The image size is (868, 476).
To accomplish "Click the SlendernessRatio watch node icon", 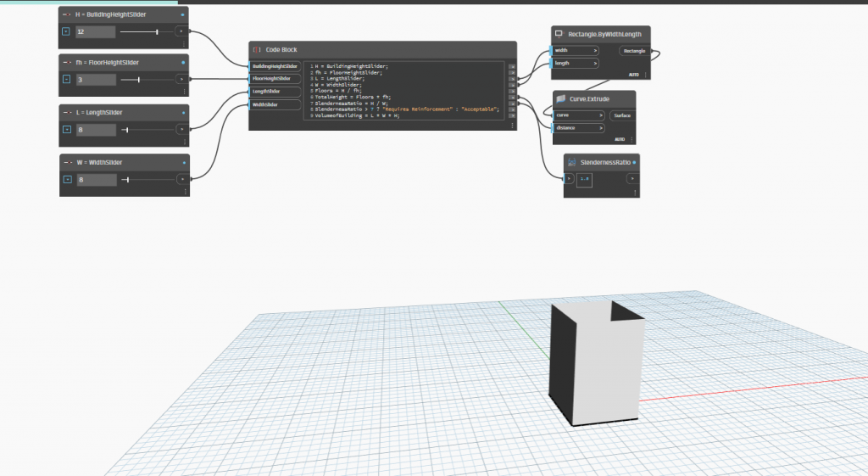I will tap(572, 162).
